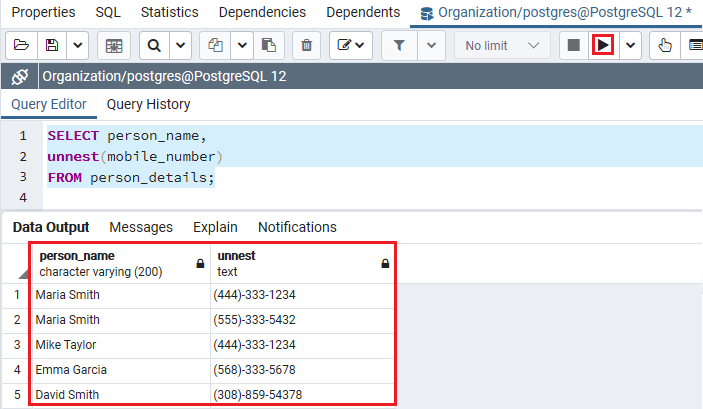Click the person_name column header
Screen dimensions: 703x409
(121, 264)
